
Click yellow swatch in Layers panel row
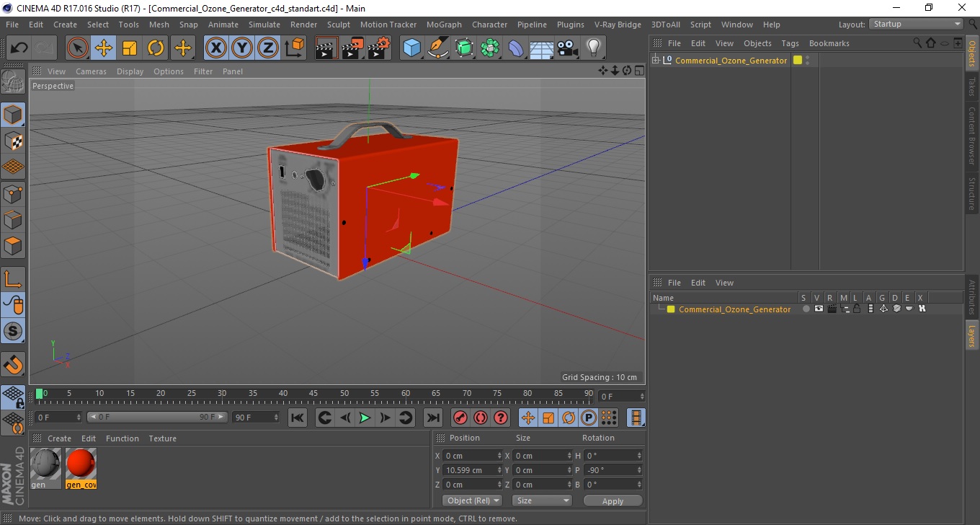tap(671, 309)
